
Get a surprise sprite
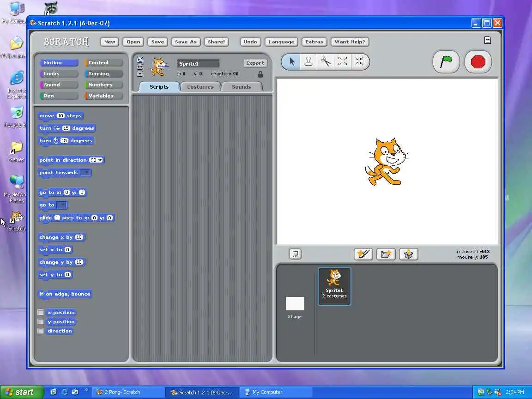(409, 254)
